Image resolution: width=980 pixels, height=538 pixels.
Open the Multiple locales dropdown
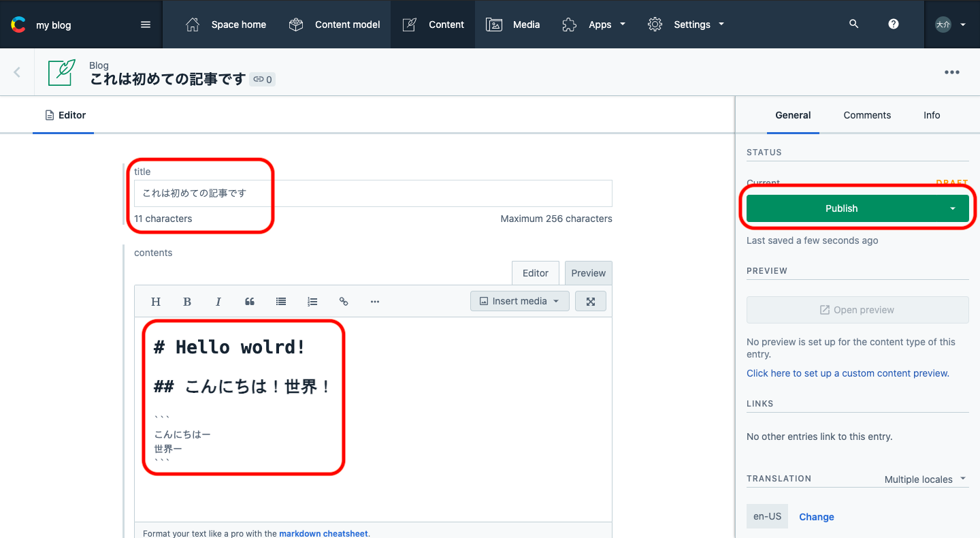coord(926,479)
